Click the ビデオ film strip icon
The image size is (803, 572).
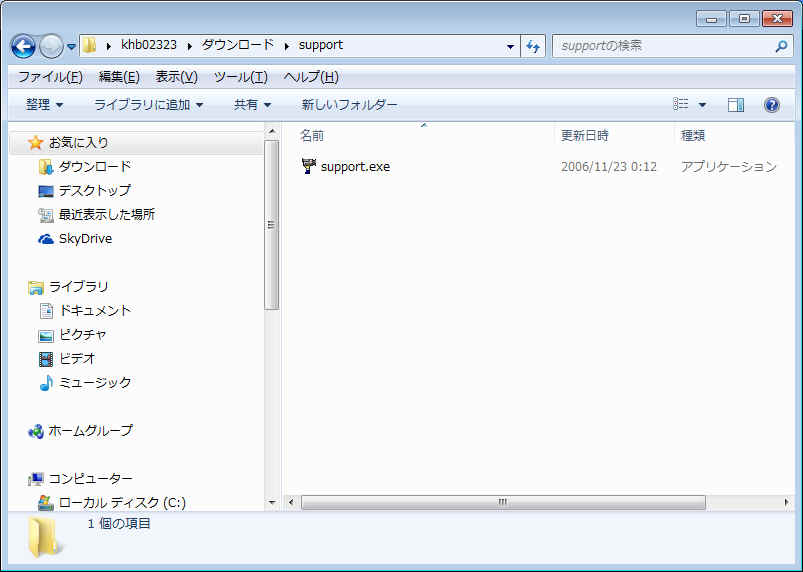point(46,359)
